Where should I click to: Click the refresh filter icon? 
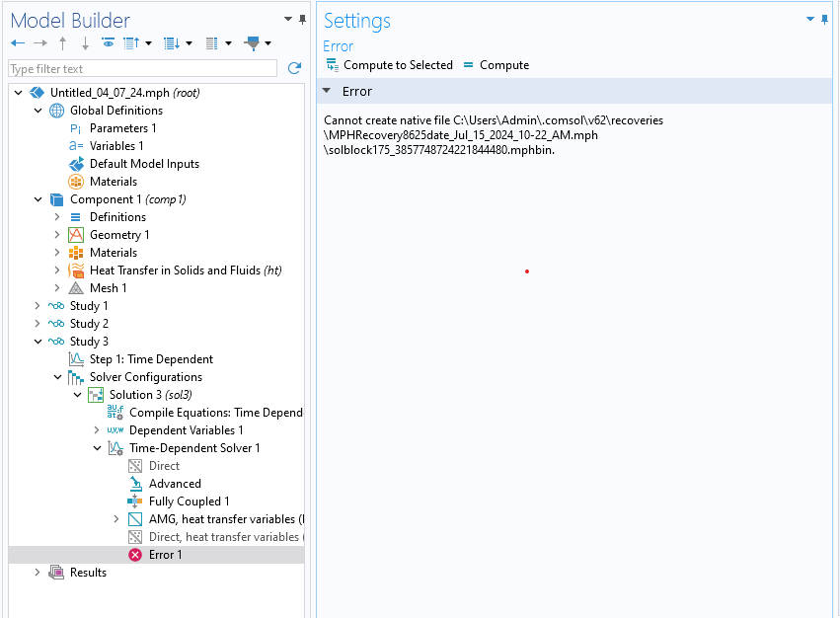[x=293, y=69]
